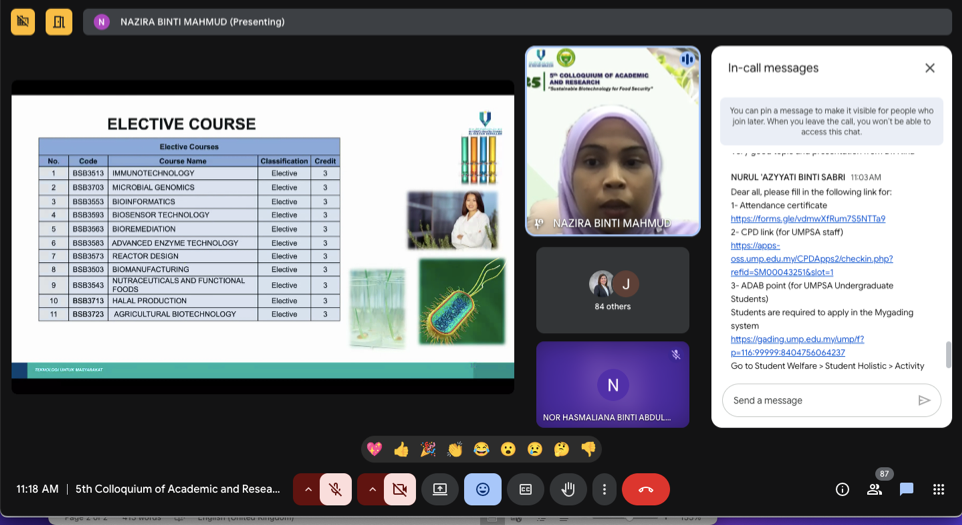Click the audio activity indicator on Nazira's tile

[x=687, y=59]
